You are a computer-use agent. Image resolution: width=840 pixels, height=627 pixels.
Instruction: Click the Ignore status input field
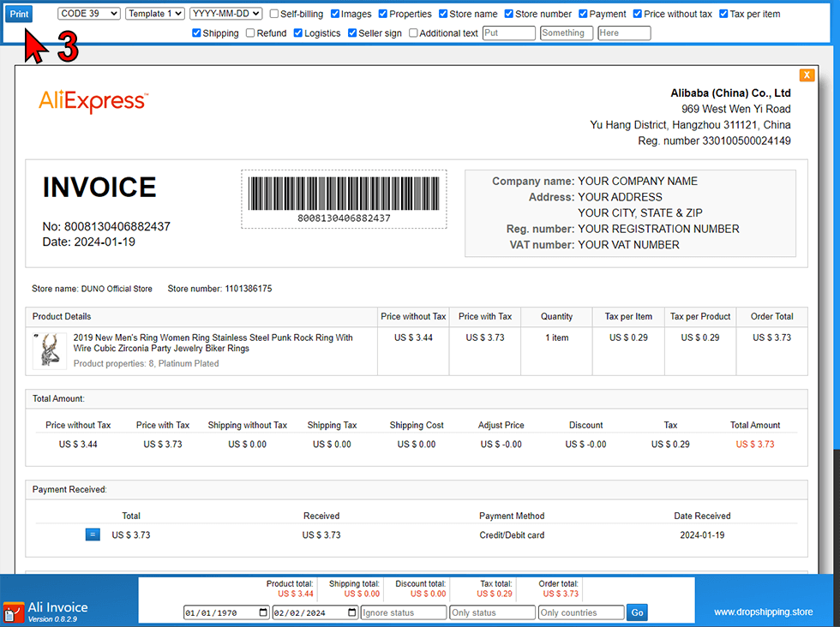(404, 612)
